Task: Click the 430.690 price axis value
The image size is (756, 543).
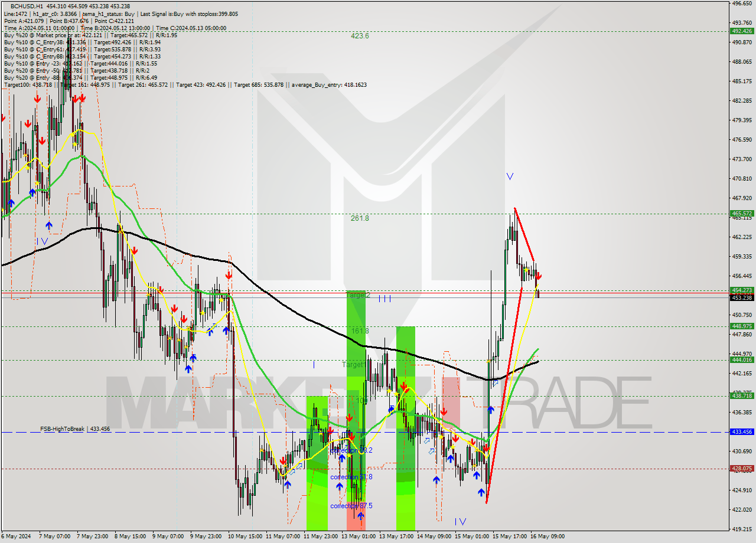Action: (x=741, y=452)
